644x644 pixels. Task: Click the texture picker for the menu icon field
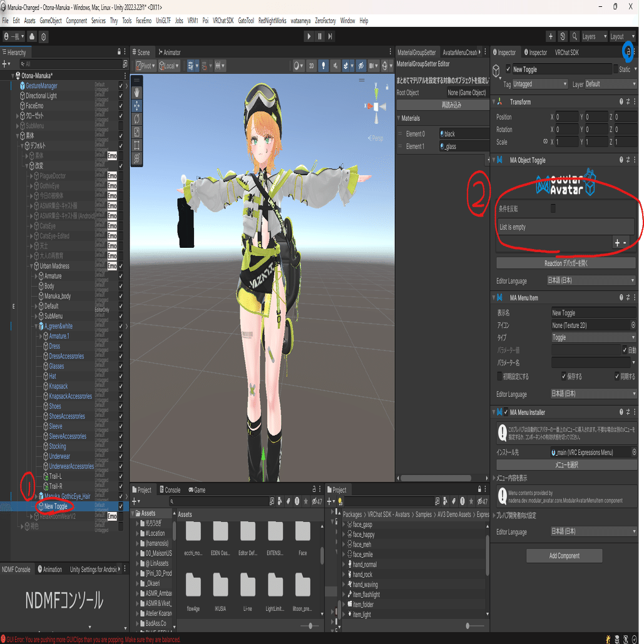click(633, 325)
